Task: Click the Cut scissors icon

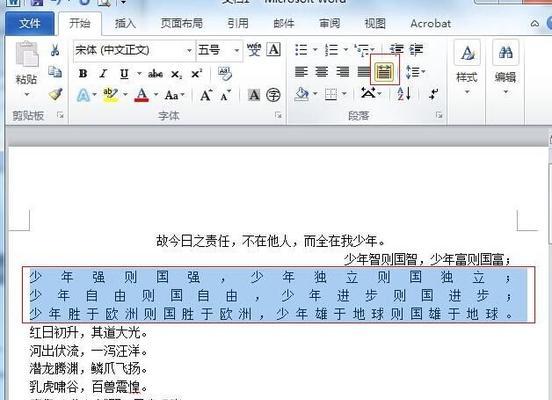Action: click(x=55, y=50)
